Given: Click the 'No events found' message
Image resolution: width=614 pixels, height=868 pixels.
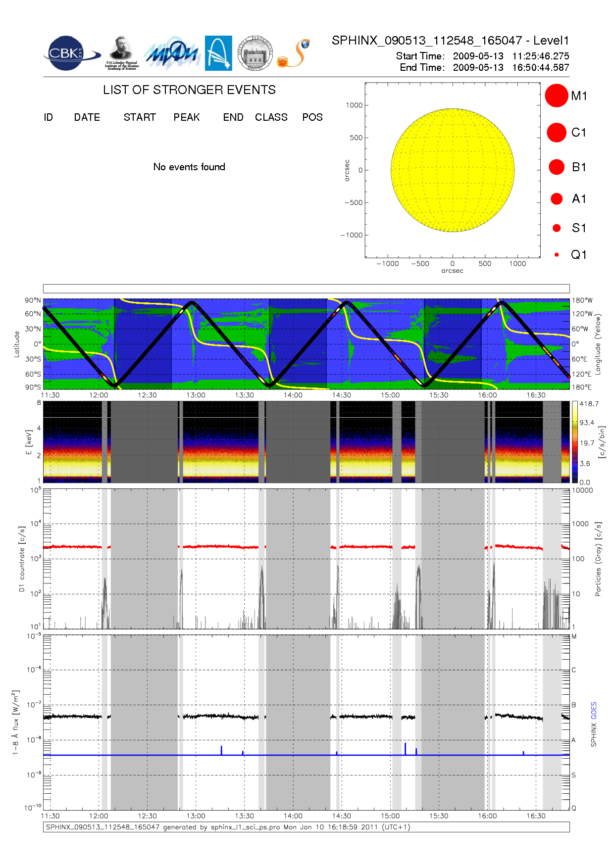Looking at the screenshot, I should coord(189,167).
